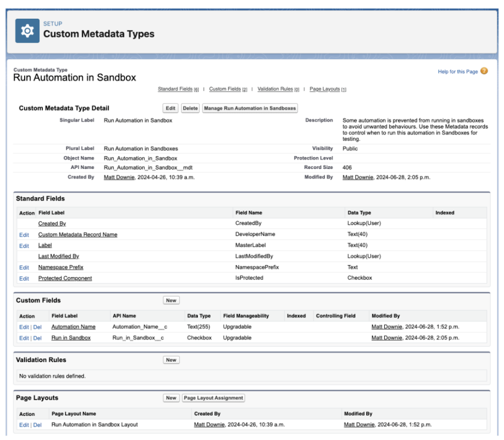Jump to Validation Rules anchor link
The height and width of the screenshot is (440, 504).
pyautogui.click(x=275, y=89)
